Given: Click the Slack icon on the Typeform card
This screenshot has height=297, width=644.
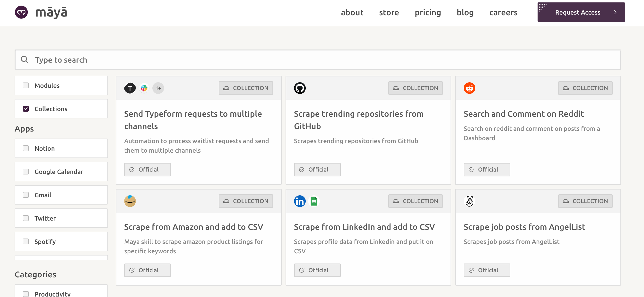Looking at the screenshot, I should pos(144,88).
